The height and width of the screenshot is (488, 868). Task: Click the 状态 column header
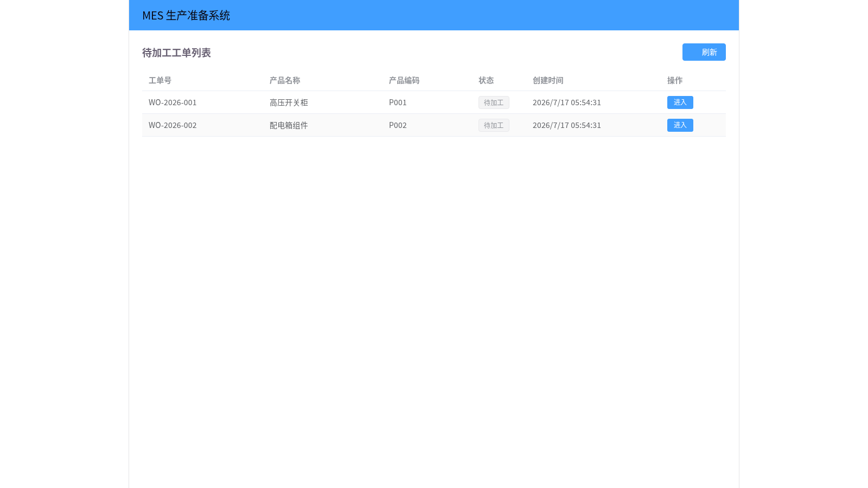coord(486,80)
